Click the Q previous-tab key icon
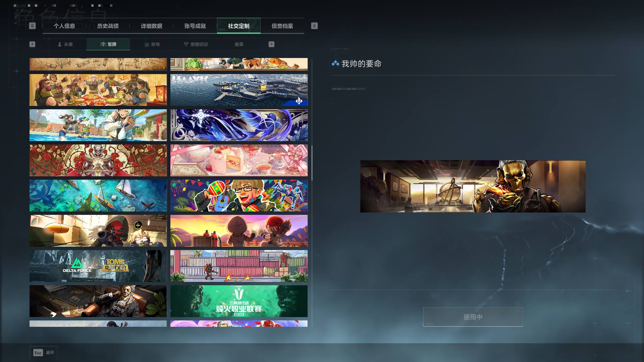The image size is (644, 362). point(32,26)
